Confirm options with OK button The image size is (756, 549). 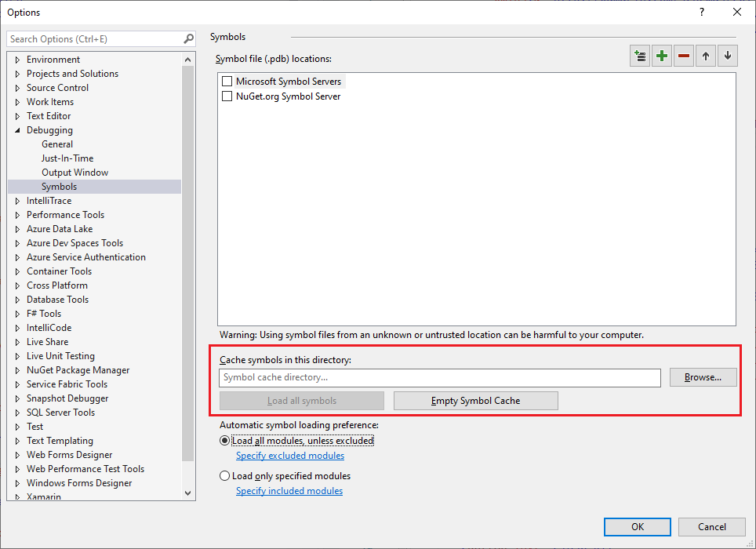(638, 527)
